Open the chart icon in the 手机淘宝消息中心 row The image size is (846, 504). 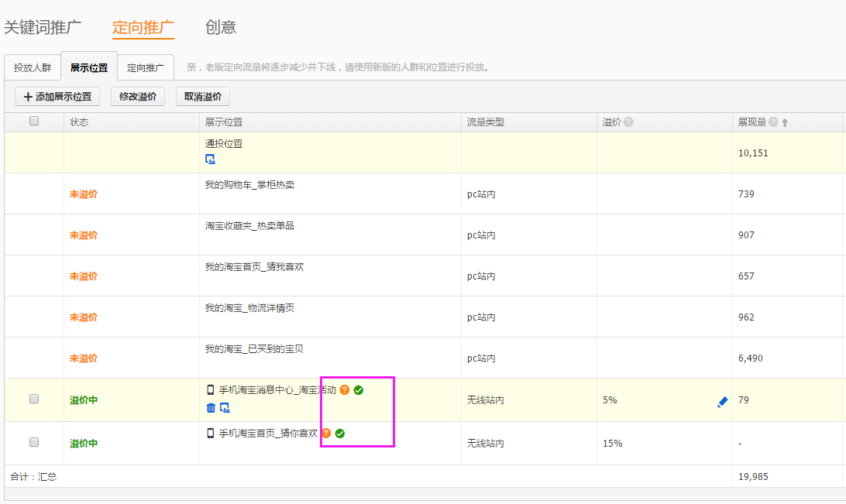click(x=225, y=408)
